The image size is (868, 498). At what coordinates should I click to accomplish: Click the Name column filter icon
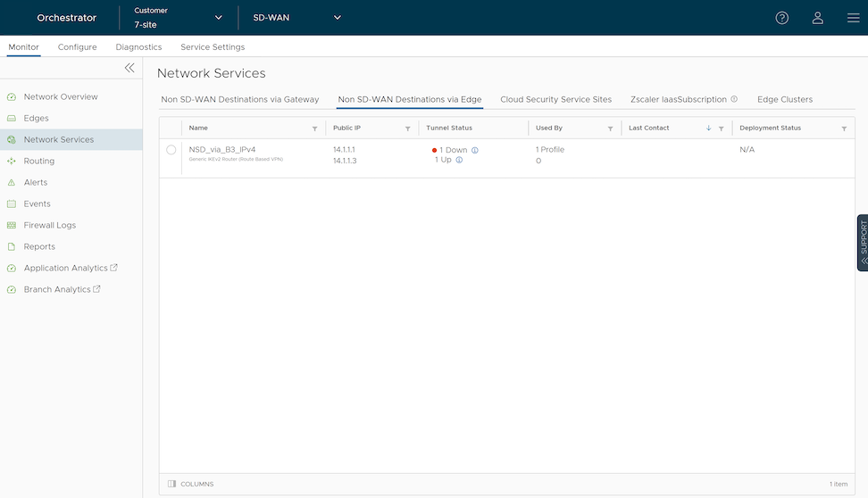click(314, 129)
